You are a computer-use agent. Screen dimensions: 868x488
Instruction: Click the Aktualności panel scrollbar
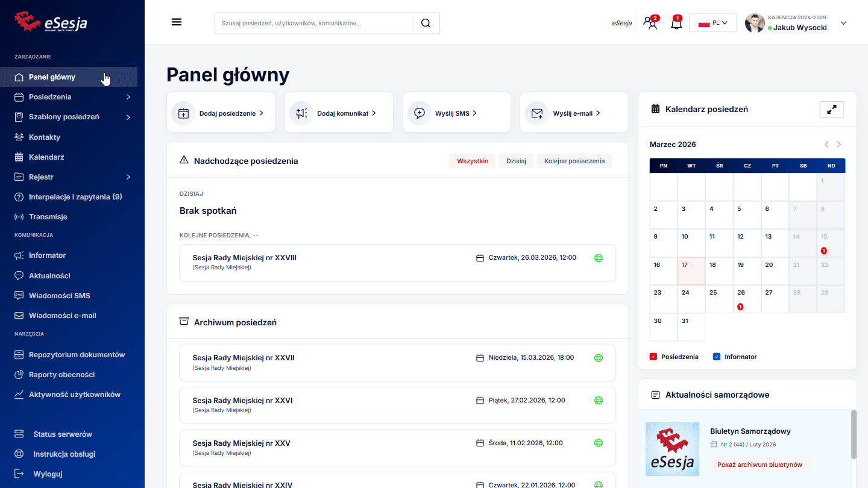click(x=853, y=434)
